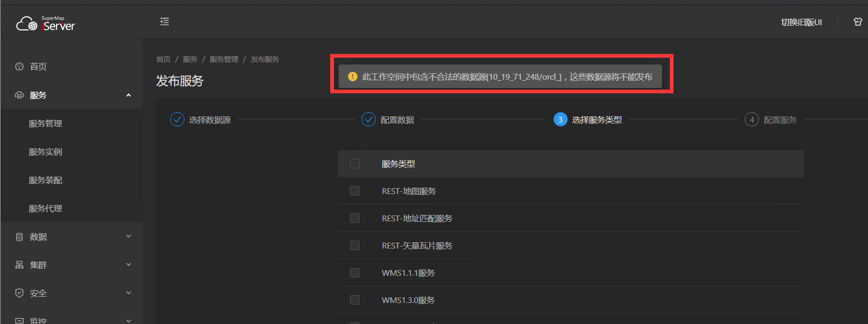
Task: Click the step 1 checkmark circle
Action: click(178, 120)
